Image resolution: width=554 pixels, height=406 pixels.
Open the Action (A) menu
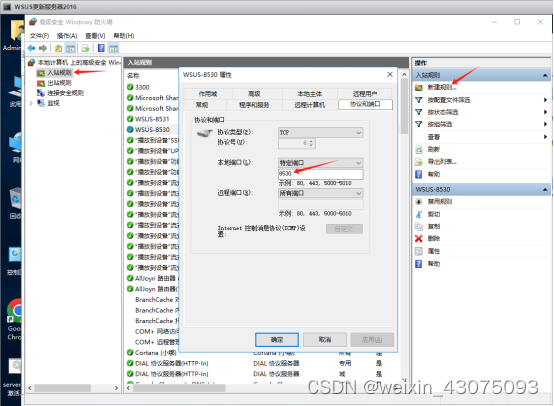[x=67, y=36]
